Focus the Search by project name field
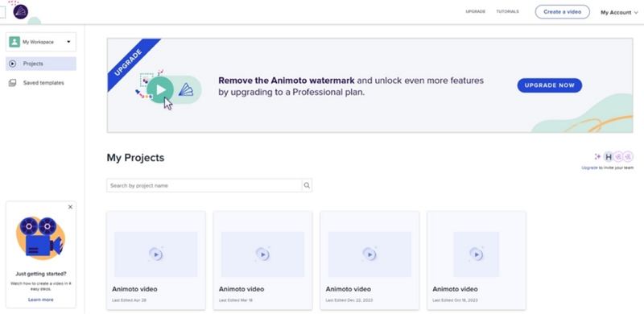The height and width of the screenshot is (314, 644). coord(204,185)
